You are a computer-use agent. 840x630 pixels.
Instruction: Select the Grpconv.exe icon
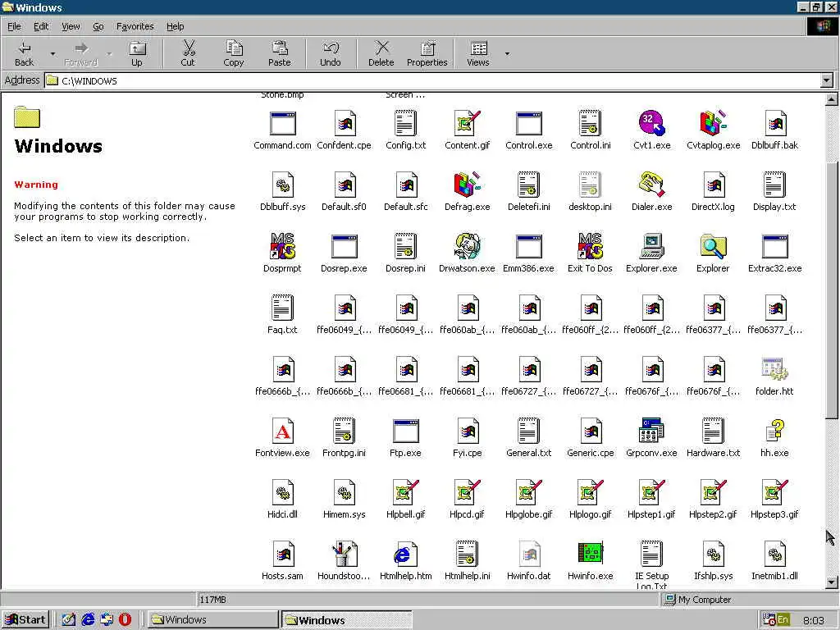tap(651, 431)
